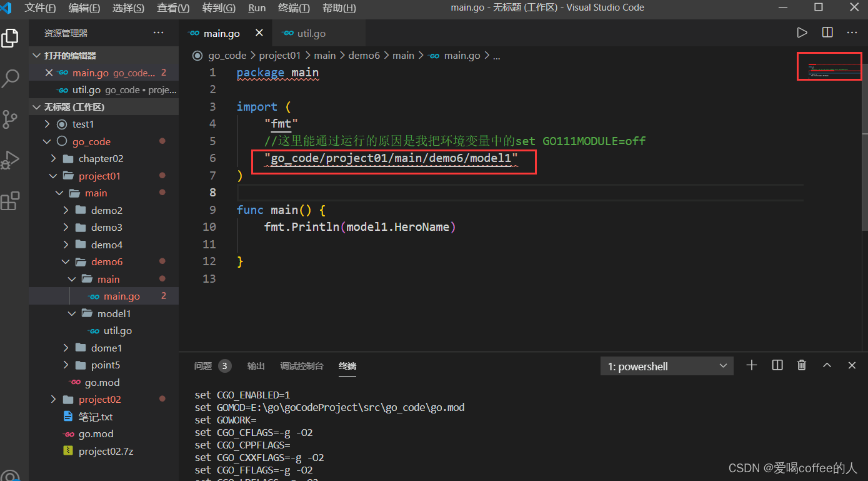
Task: Open the 笔记.txt file
Action: [x=104, y=417]
